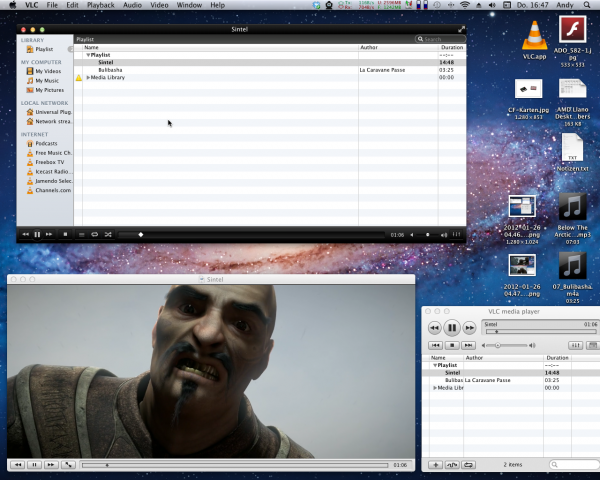Click the add (+) button below the small playlist
Screen dimensions: 600x480
point(435,465)
